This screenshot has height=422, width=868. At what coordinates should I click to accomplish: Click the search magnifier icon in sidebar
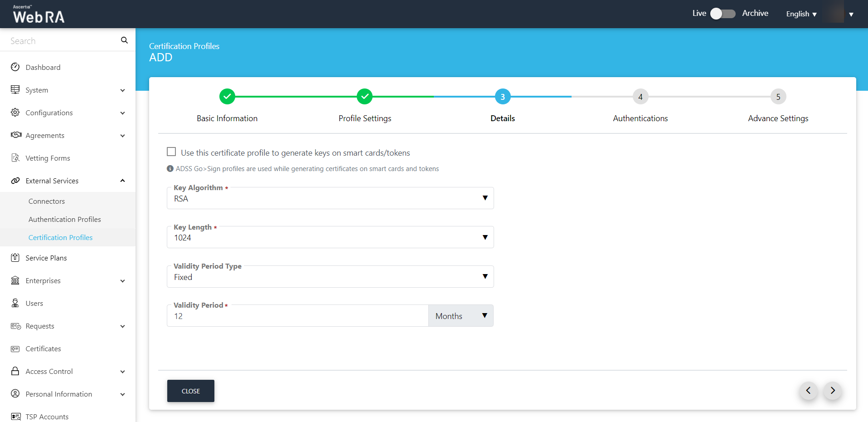tap(124, 40)
